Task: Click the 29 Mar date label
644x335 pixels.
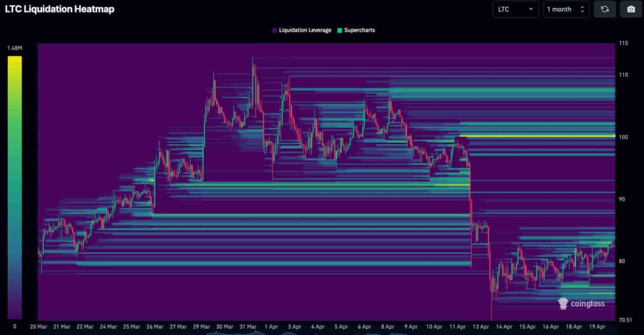Action: coord(201,327)
